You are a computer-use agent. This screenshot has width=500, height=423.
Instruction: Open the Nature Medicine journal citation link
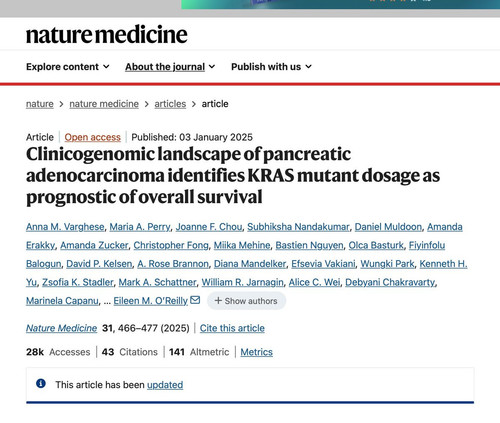[62, 328]
